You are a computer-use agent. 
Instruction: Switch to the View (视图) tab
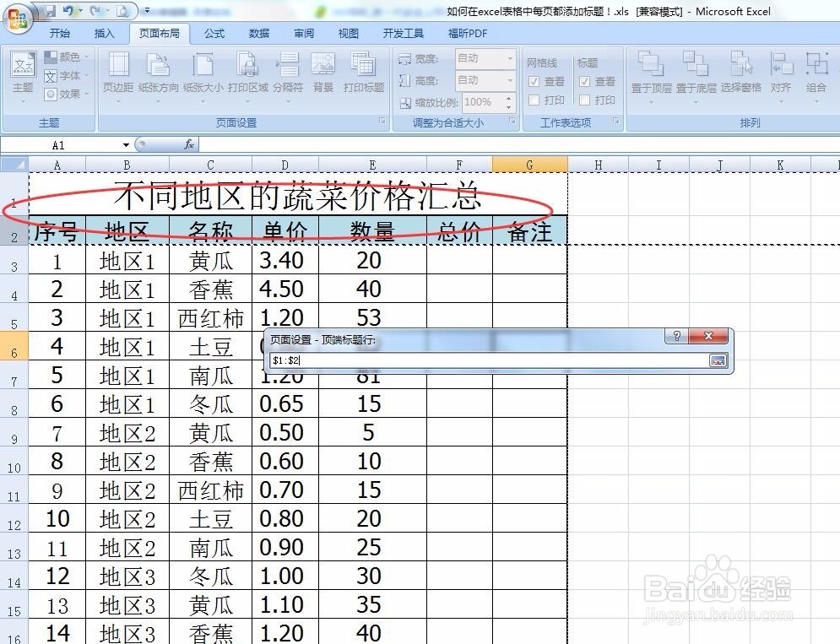348,33
